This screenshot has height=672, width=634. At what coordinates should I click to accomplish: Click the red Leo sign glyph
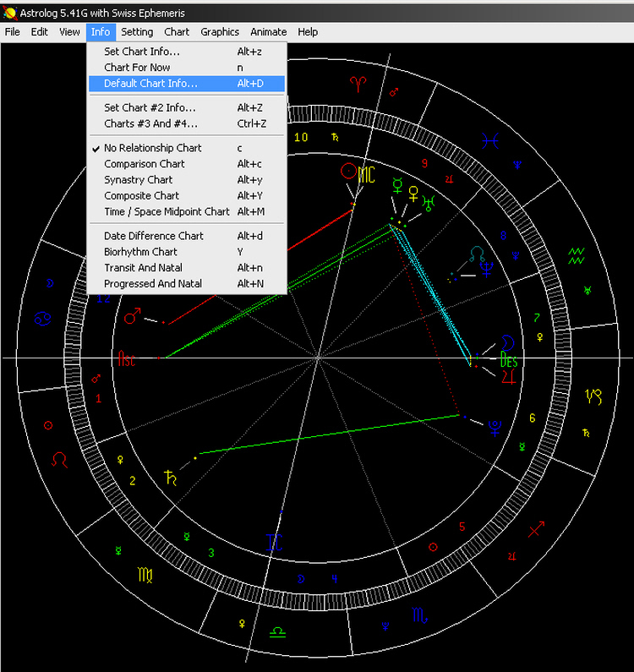pyautogui.click(x=59, y=460)
